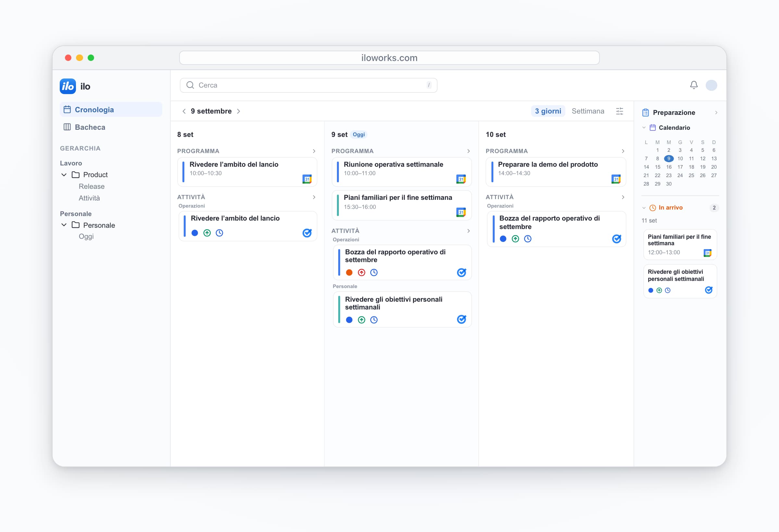Select day 15 in mini calendar
The image size is (779, 532).
click(x=657, y=167)
